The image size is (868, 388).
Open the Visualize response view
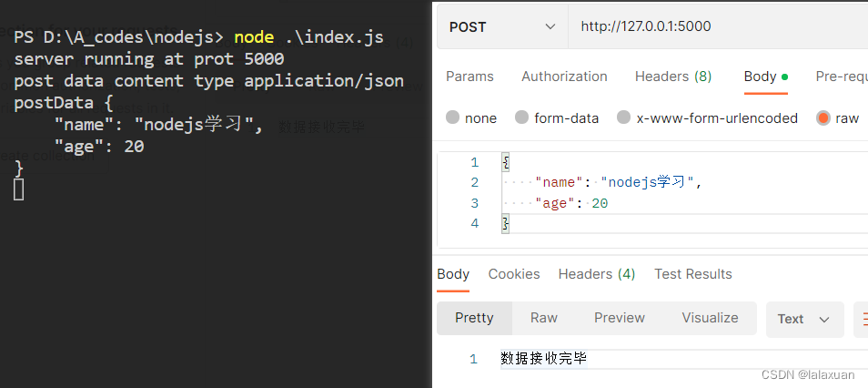tap(710, 318)
